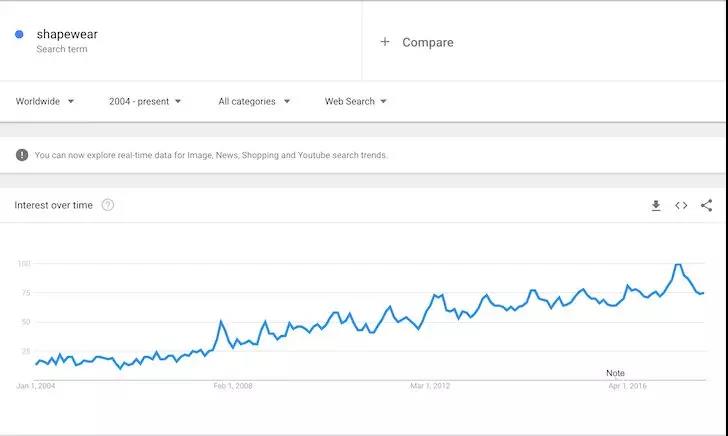Screen dimensions: 728x436
Task: Edit the shapewear search term
Action: click(67, 34)
